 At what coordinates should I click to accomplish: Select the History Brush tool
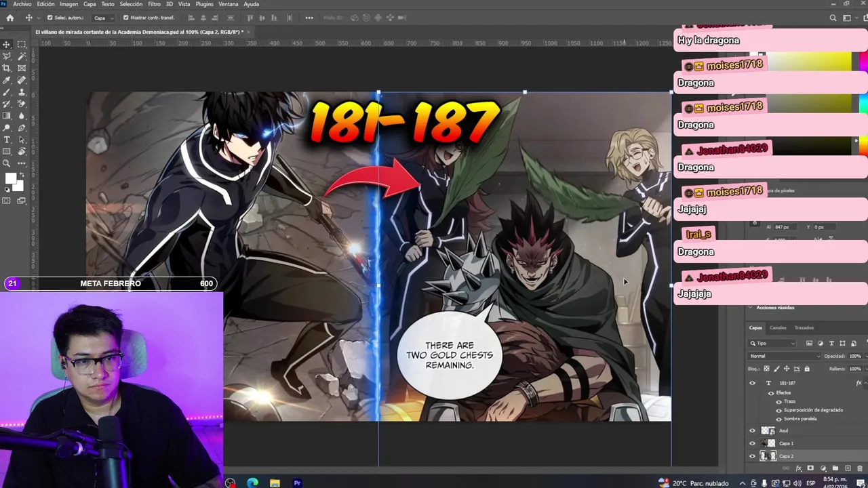[x=6, y=104]
